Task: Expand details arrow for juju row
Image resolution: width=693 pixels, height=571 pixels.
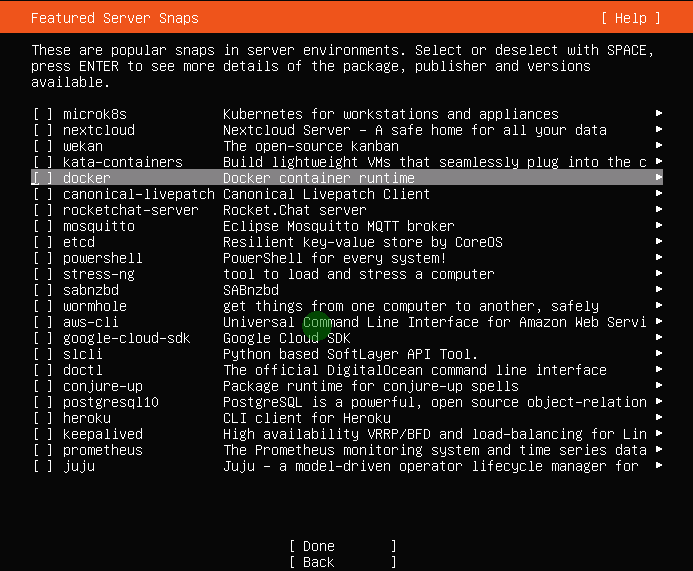Action: 659,465
